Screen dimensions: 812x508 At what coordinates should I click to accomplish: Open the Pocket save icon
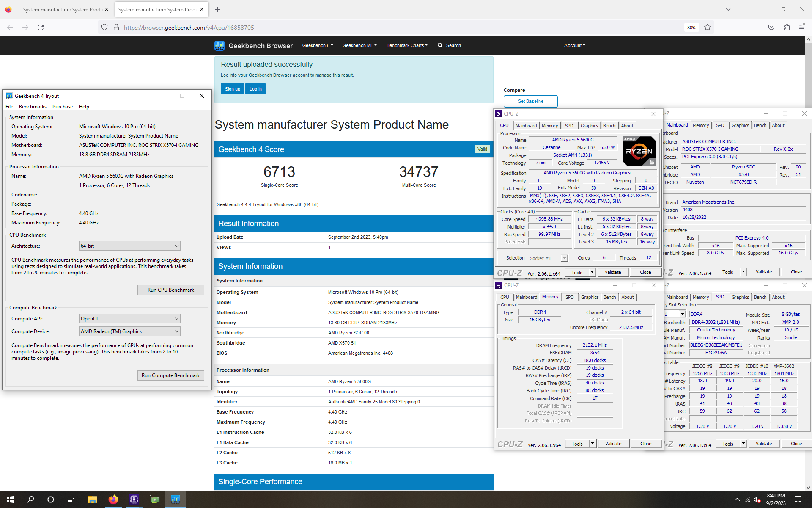(771, 28)
